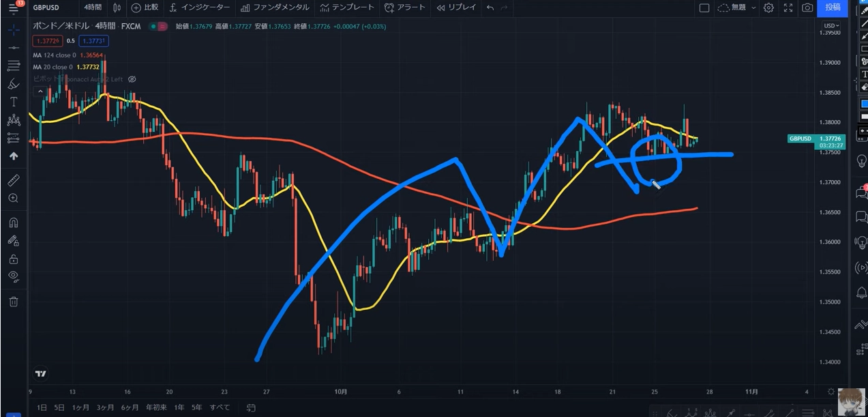Open the patterns drawing tools
This screenshot has height=417, width=868.
click(x=13, y=120)
